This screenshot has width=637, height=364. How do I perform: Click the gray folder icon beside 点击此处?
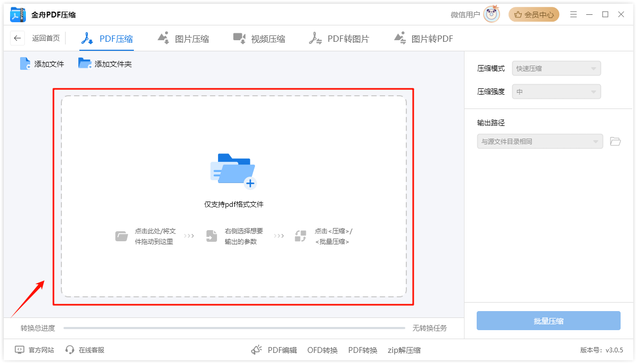click(122, 236)
